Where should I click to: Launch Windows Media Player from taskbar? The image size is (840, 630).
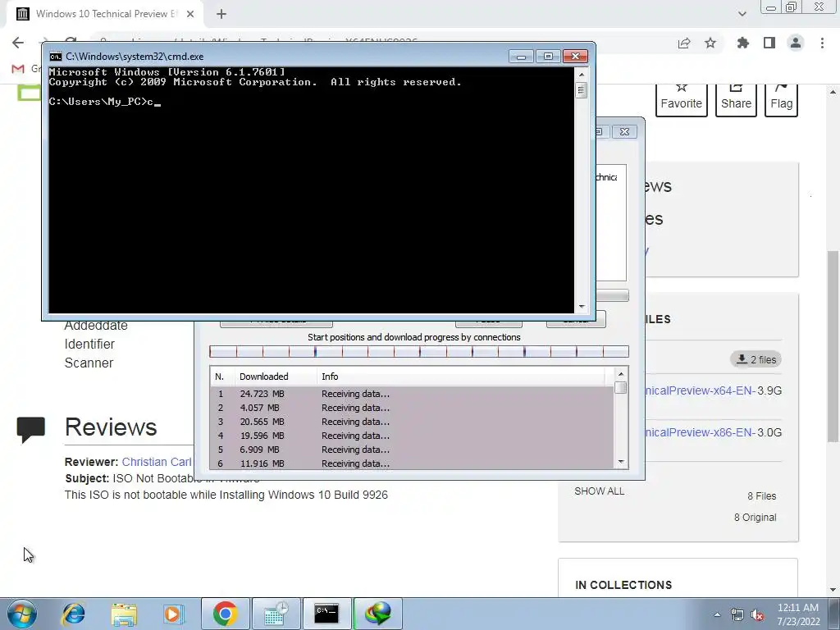(173, 614)
